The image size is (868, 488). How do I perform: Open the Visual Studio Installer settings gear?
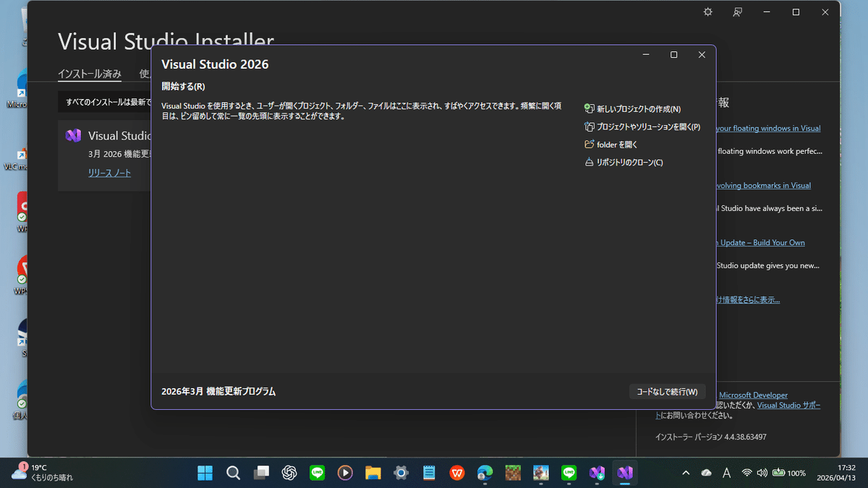click(707, 12)
